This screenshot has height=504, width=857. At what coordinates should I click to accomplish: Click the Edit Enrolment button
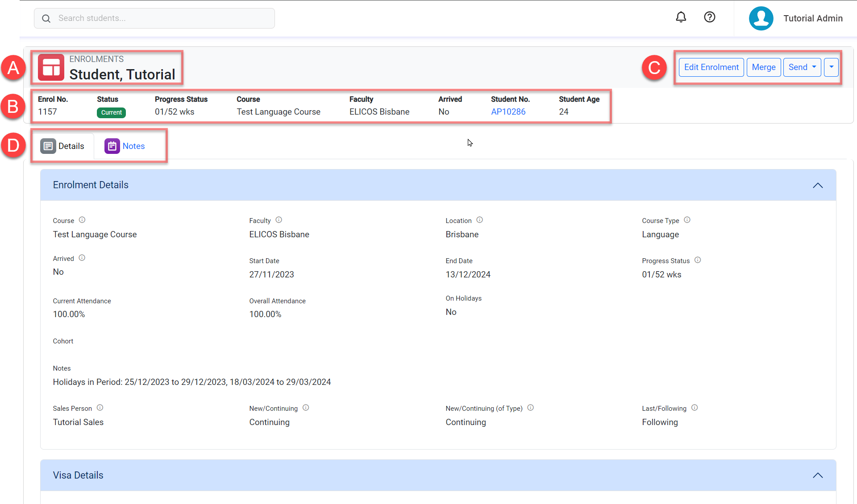pos(711,67)
